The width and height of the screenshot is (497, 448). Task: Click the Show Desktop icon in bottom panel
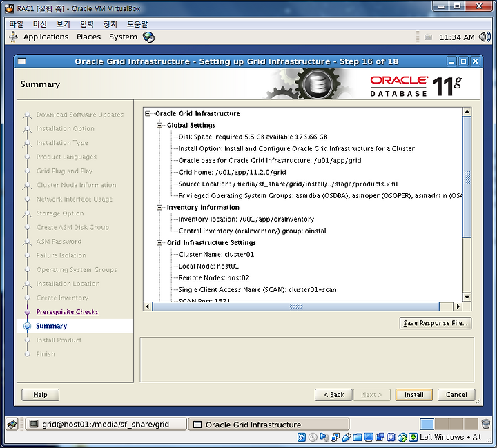pos(12,424)
